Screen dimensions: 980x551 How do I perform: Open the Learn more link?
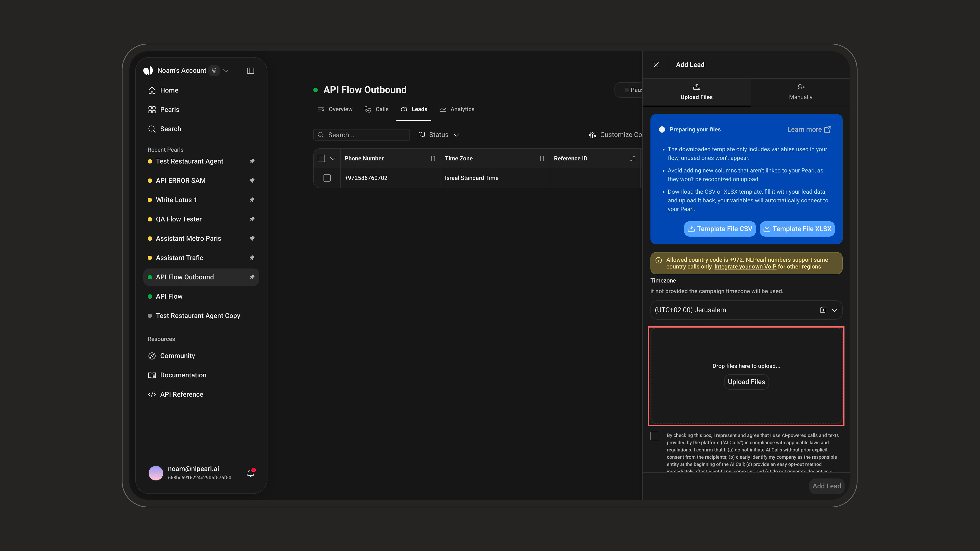pos(809,130)
